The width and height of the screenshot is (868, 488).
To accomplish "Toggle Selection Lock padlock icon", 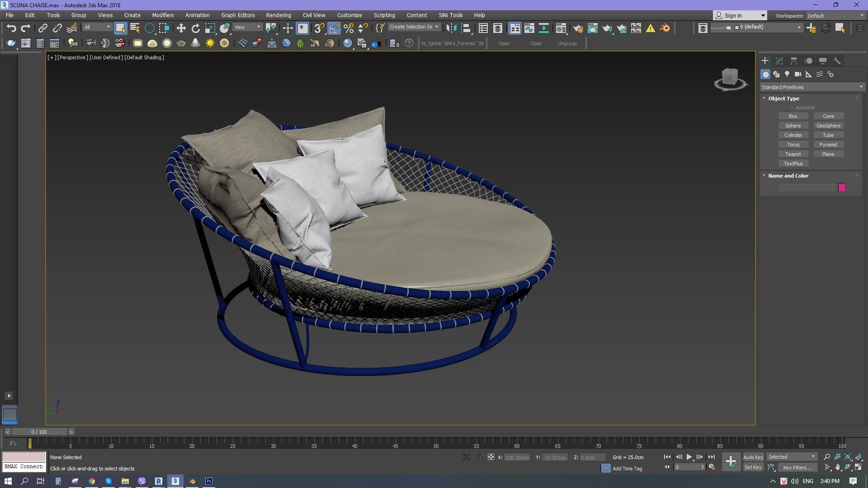I will click(478, 457).
